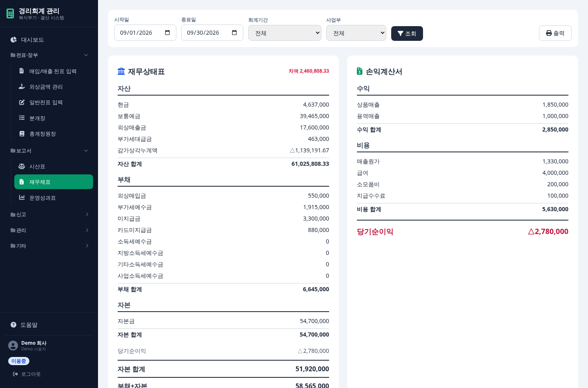Open the 사업부 dropdown
This screenshot has width=588, height=388.
(356, 33)
